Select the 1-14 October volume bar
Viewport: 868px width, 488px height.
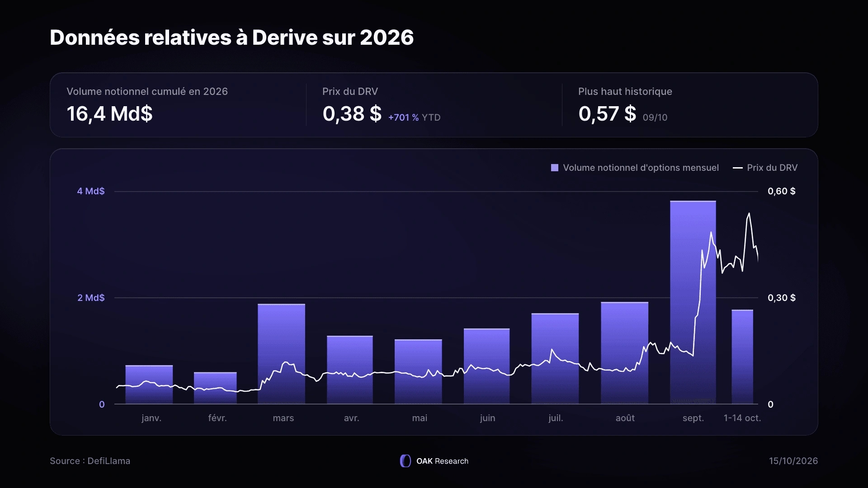click(x=742, y=357)
